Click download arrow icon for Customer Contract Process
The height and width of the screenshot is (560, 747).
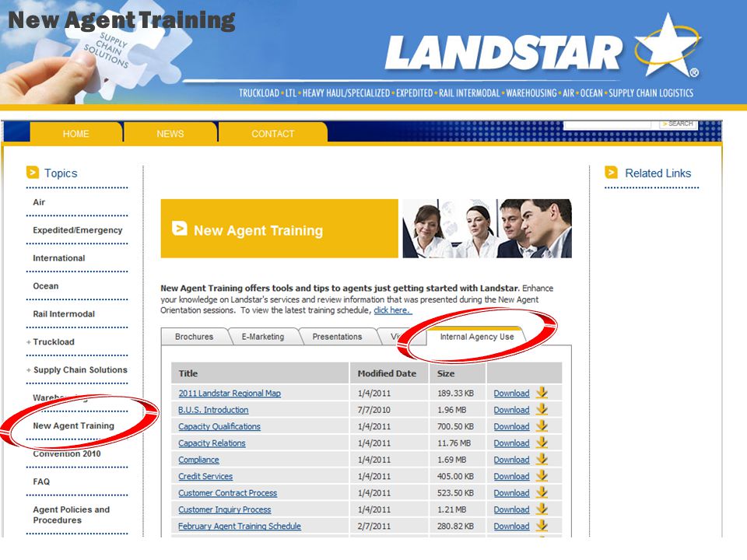(x=542, y=493)
